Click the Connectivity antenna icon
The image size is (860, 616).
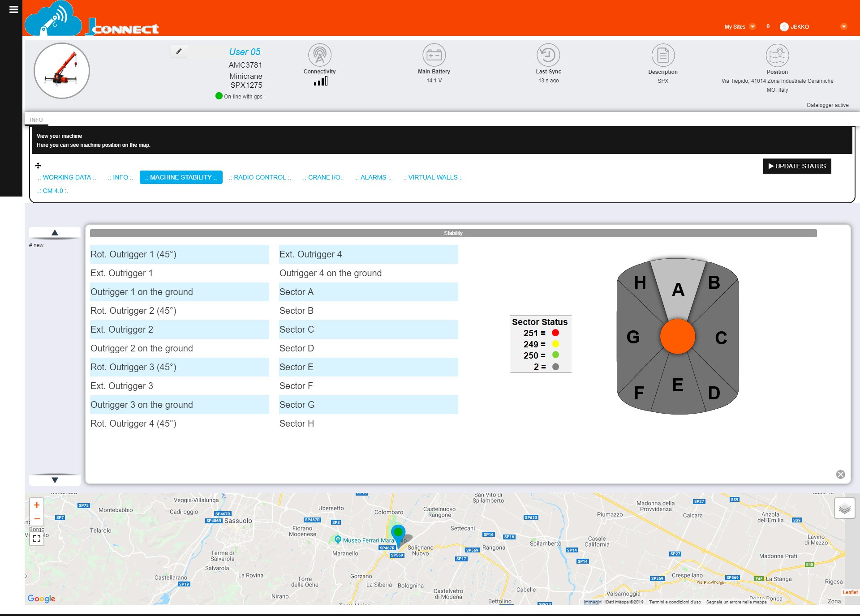tap(319, 55)
